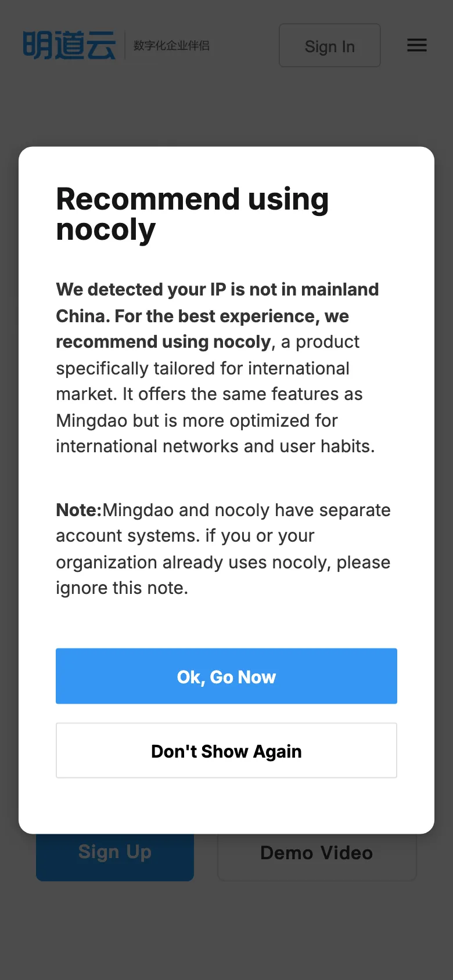Tap the logo to return home
Viewport: 453px width, 980px height.
pyautogui.click(x=68, y=44)
